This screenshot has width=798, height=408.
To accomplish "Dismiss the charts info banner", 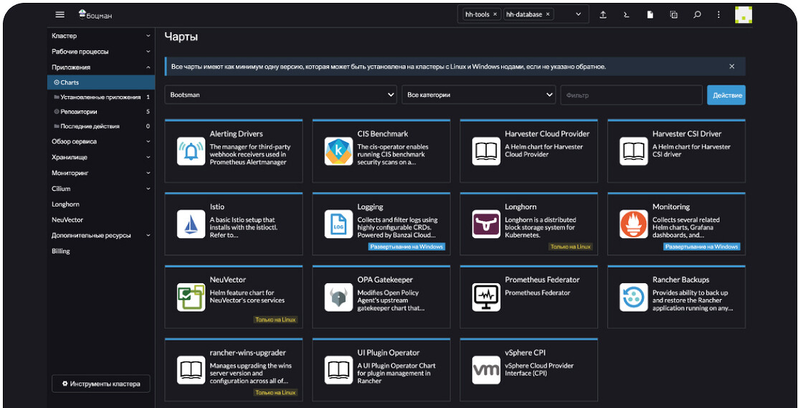I will (731, 66).
